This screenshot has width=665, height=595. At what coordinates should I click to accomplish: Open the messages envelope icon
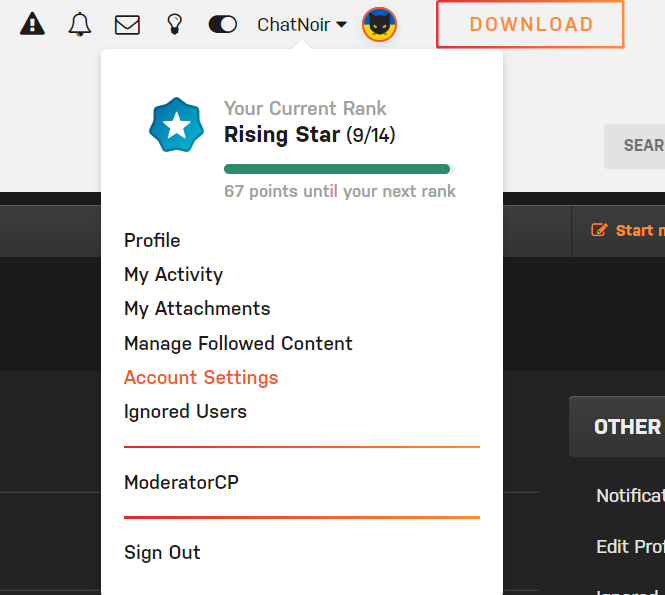127,25
